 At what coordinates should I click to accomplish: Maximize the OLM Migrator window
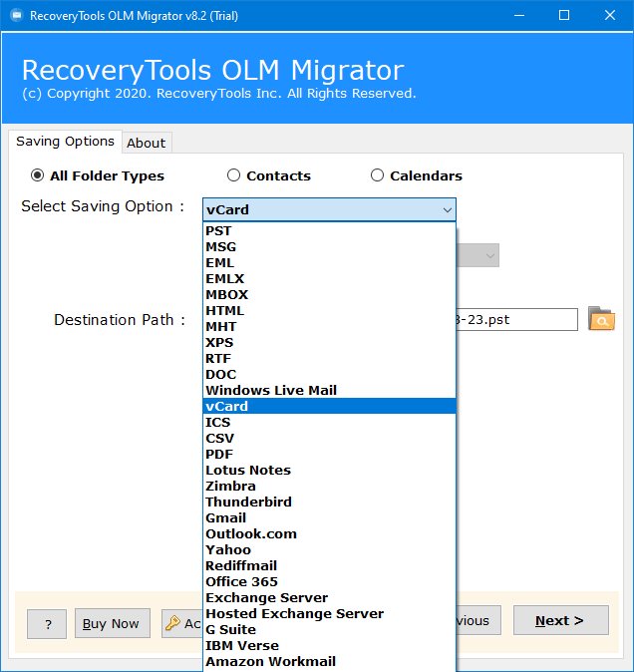coord(564,15)
